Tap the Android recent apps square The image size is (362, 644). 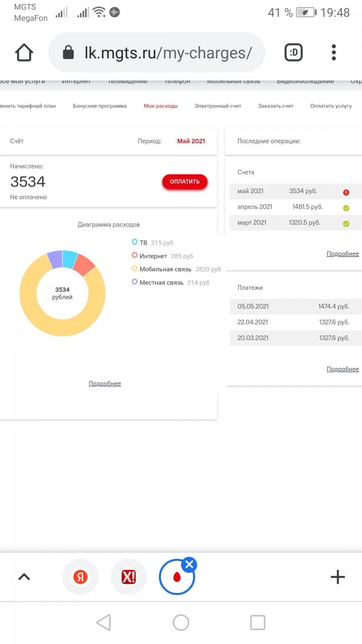(x=257, y=623)
